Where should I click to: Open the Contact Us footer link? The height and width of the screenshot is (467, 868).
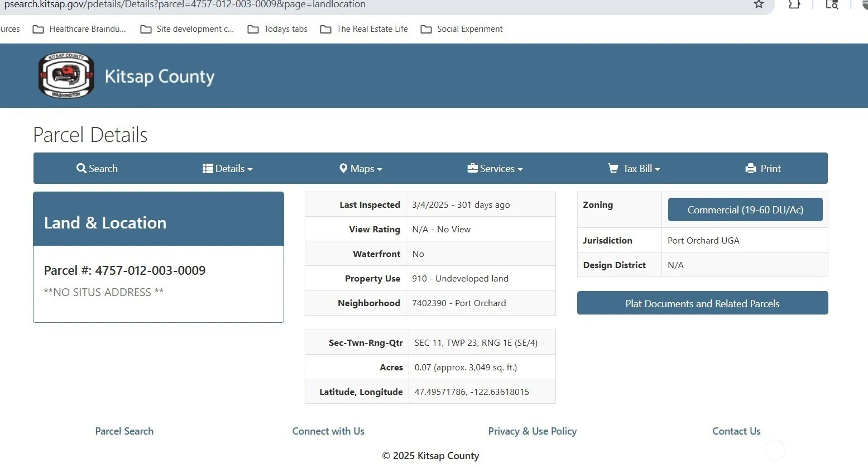pyautogui.click(x=736, y=431)
